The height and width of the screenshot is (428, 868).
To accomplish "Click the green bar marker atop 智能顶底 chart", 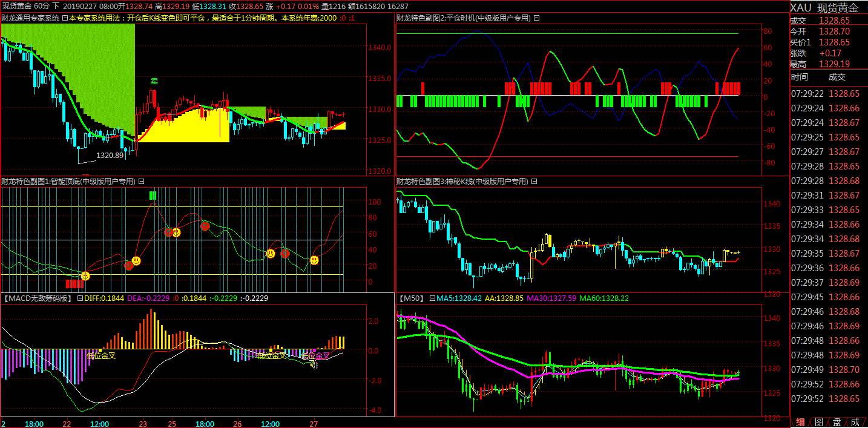I will pyautogui.click(x=153, y=195).
